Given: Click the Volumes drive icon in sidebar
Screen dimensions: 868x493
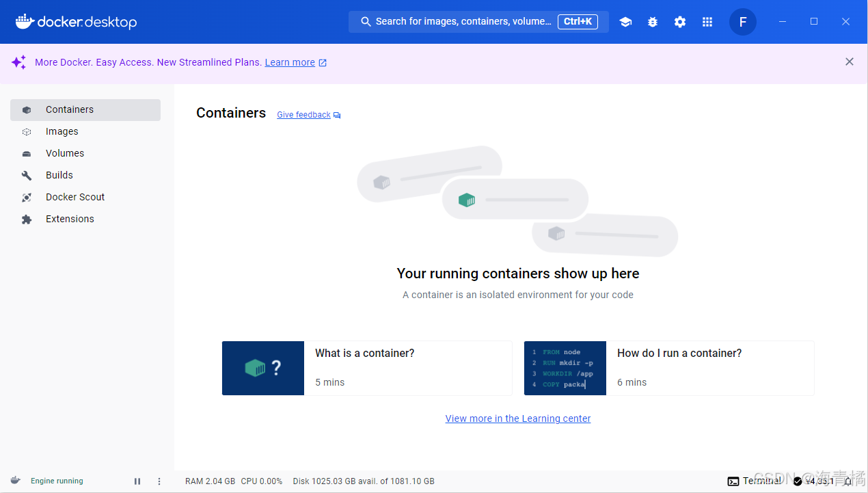Looking at the screenshot, I should click(27, 154).
